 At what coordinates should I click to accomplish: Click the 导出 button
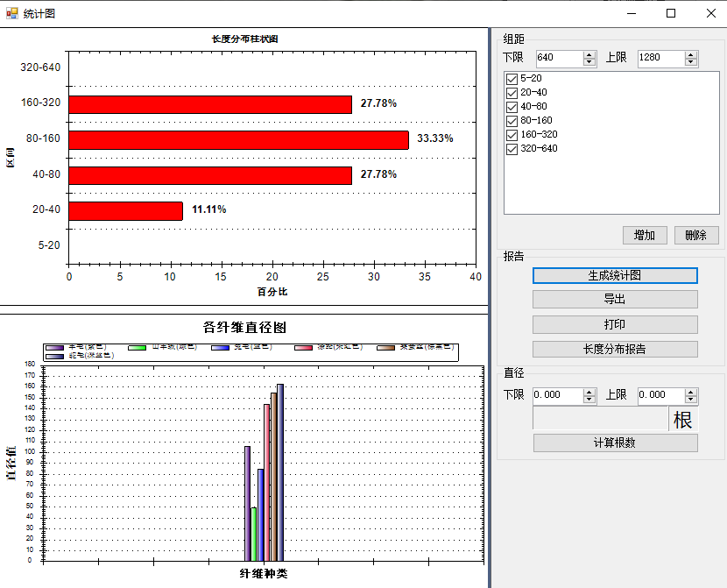click(615, 300)
